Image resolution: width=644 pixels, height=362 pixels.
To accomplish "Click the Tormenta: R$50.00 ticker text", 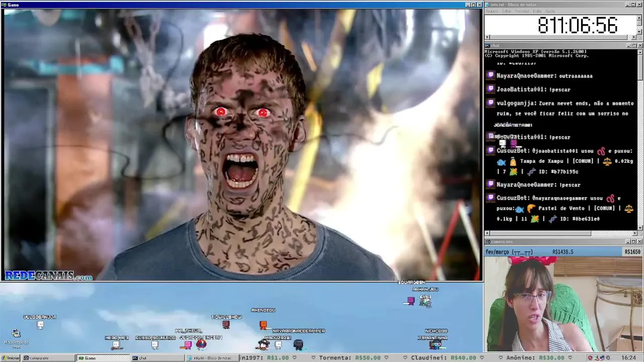I will click(350, 358).
